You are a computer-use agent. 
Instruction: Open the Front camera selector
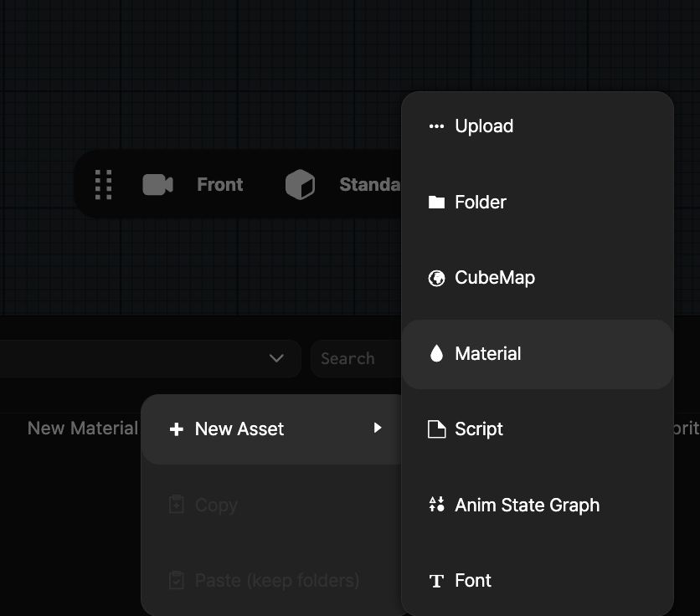tap(219, 184)
